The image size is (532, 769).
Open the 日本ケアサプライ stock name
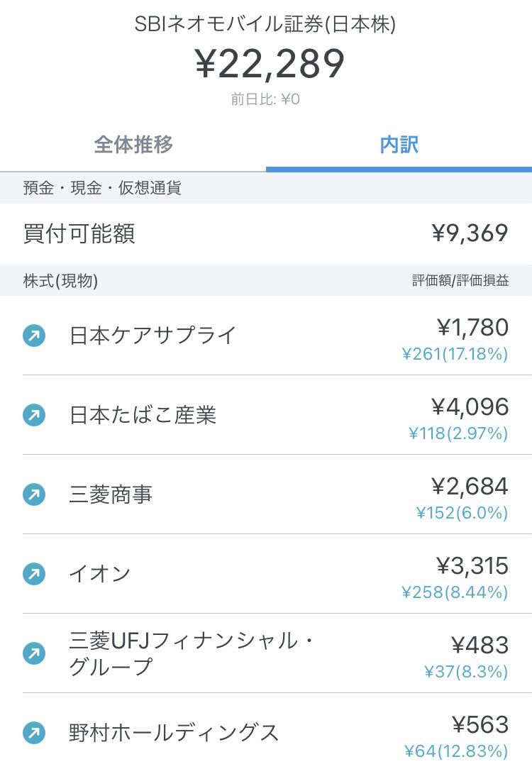pyautogui.click(x=153, y=336)
